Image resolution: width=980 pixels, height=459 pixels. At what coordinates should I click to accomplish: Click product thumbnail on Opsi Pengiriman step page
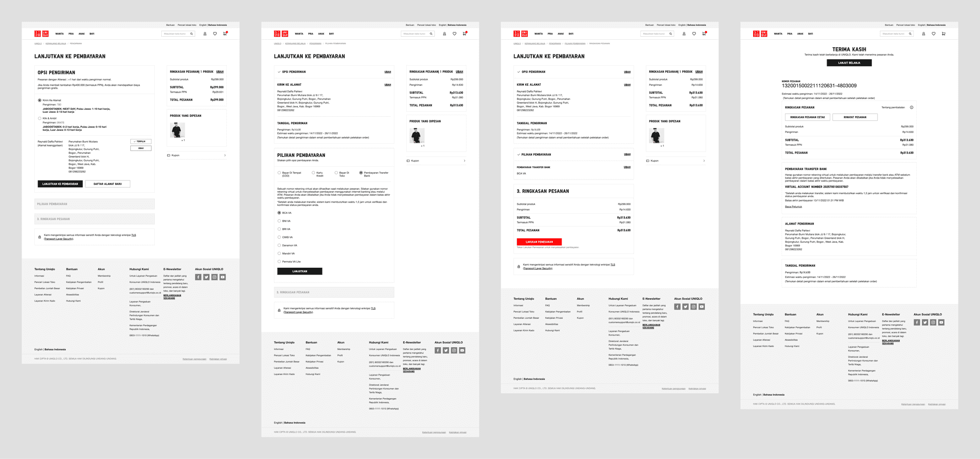click(x=177, y=130)
